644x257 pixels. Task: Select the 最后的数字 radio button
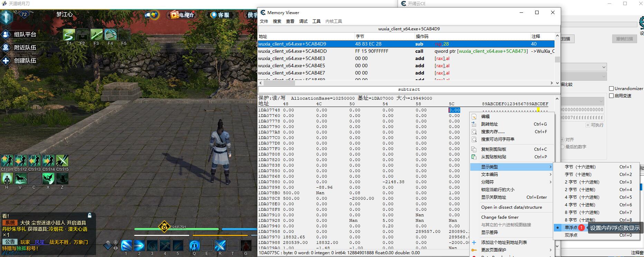coord(562,147)
